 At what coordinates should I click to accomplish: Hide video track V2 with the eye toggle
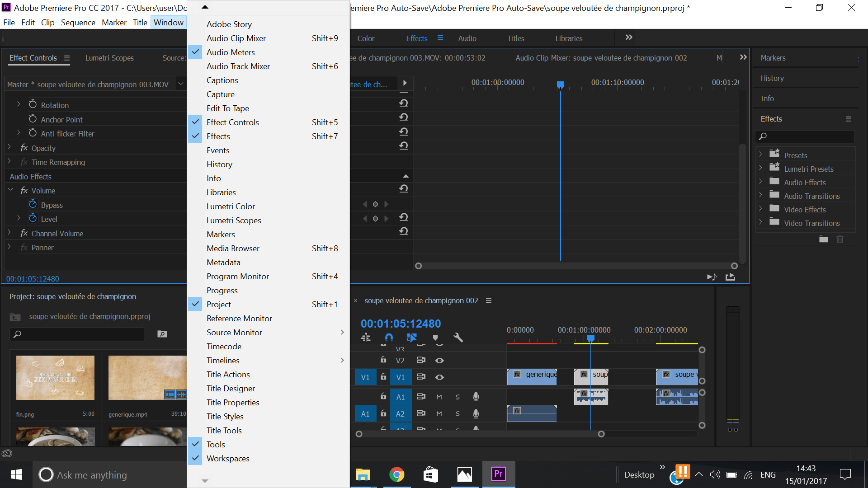(440, 360)
